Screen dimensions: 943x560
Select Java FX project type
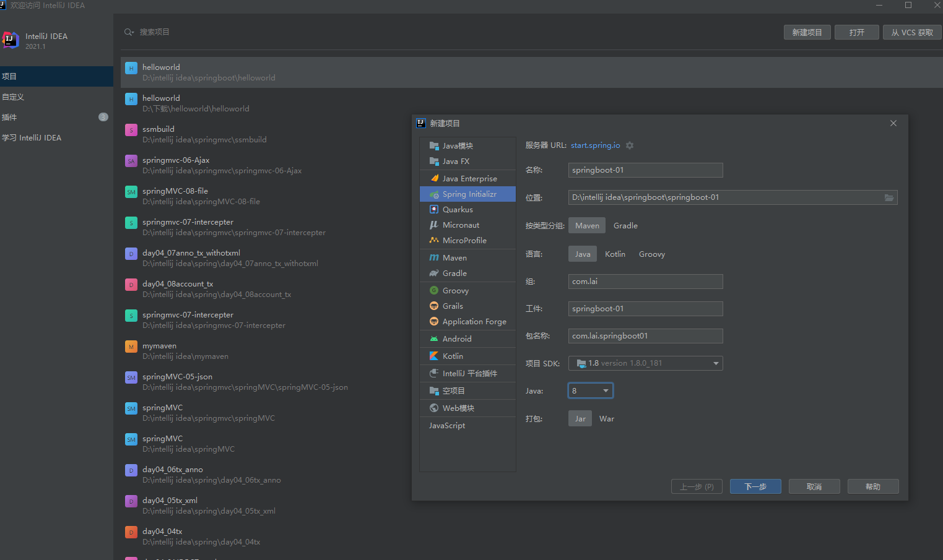(x=467, y=162)
